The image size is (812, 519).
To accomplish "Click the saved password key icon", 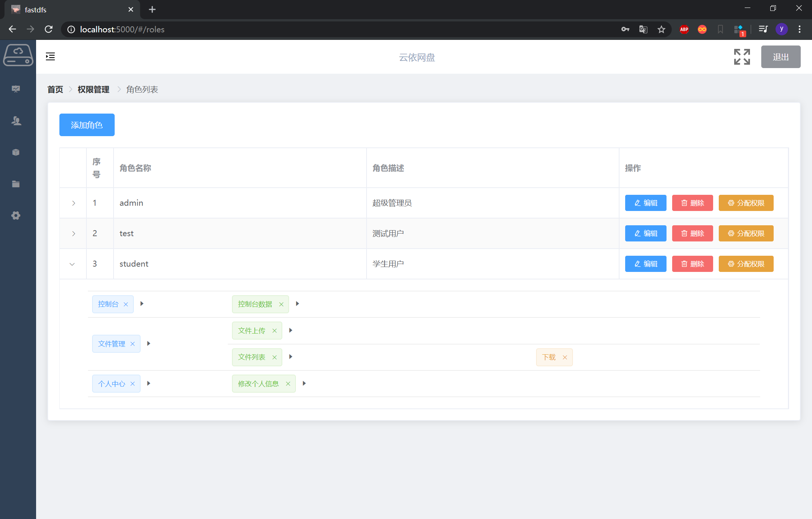I will pos(625,29).
